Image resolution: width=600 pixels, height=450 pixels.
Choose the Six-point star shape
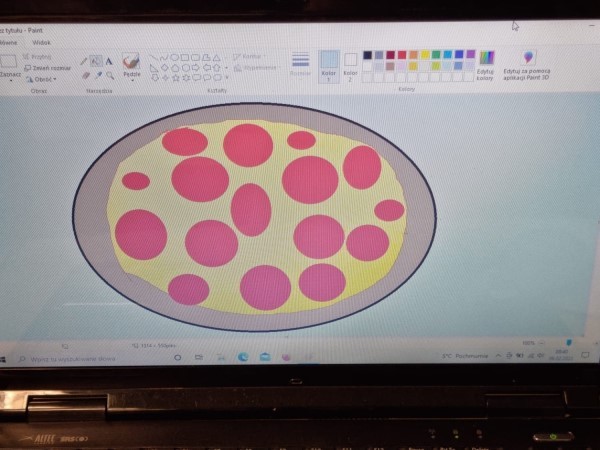click(x=186, y=78)
